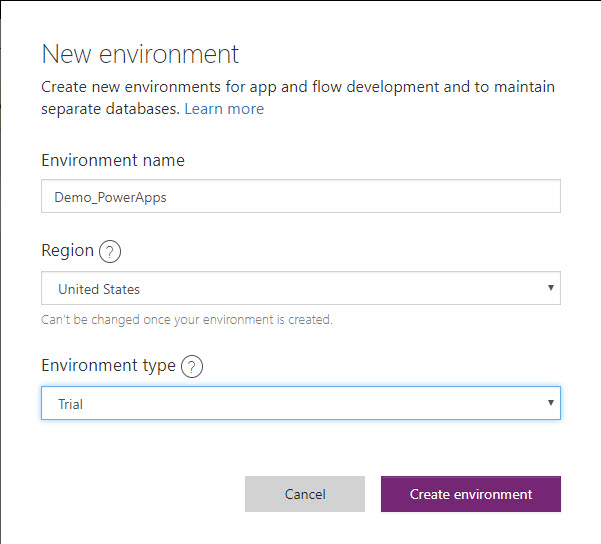Click the Environment type label text
The height and width of the screenshot is (544, 601).
click(x=108, y=366)
